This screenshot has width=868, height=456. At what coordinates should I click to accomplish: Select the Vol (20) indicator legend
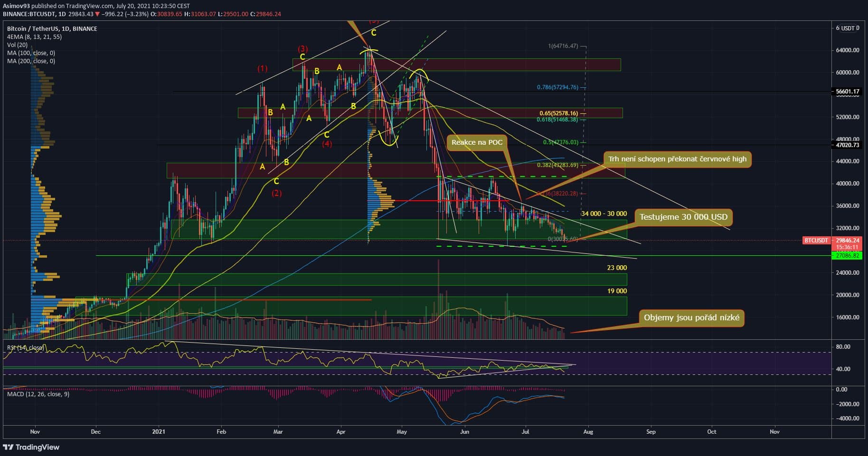pyautogui.click(x=19, y=45)
